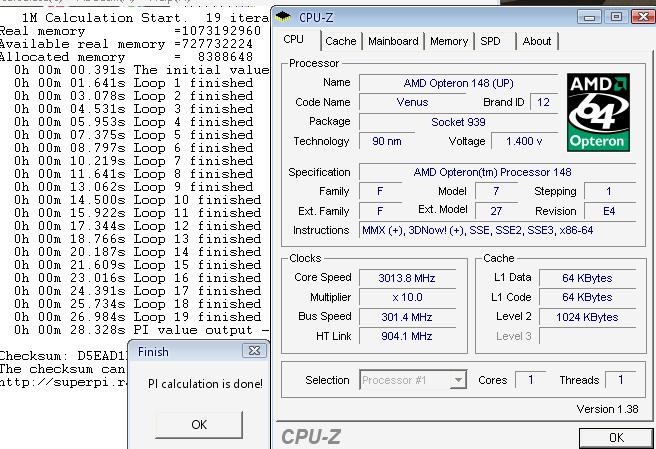
Task: Click the L1 Data value 64 KBytes
Action: point(587,278)
